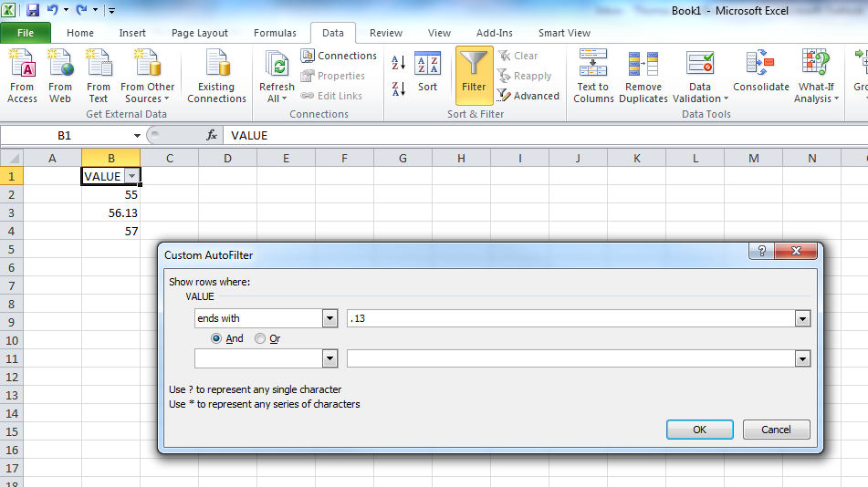The width and height of the screenshot is (868, 487).
Task: Launch Text to Columns
Action: point(593,76)
